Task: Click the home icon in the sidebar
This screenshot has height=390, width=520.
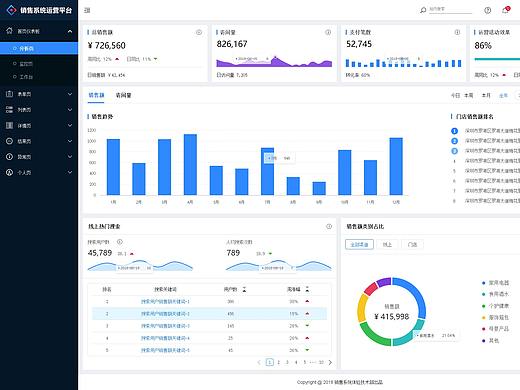Action: pyautogui.click(x=9, y=31)
